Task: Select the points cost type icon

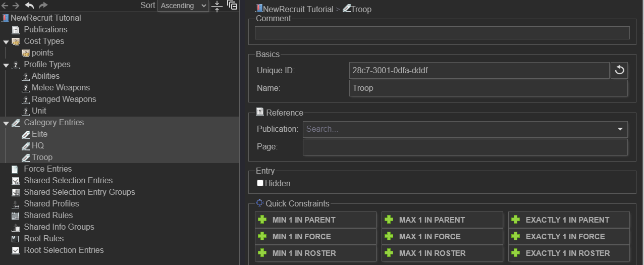Action: (26, 53)
